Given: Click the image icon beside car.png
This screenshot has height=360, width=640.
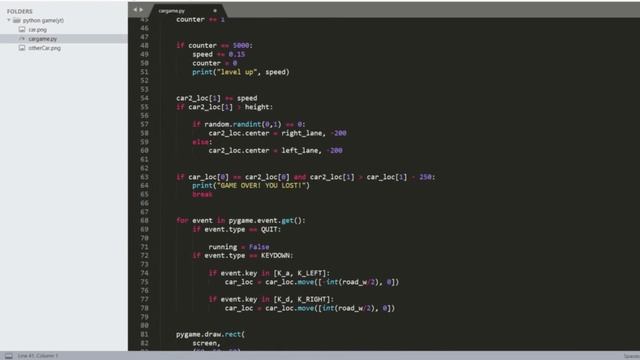Looking at the screenshot, I should tap(22, 29).
